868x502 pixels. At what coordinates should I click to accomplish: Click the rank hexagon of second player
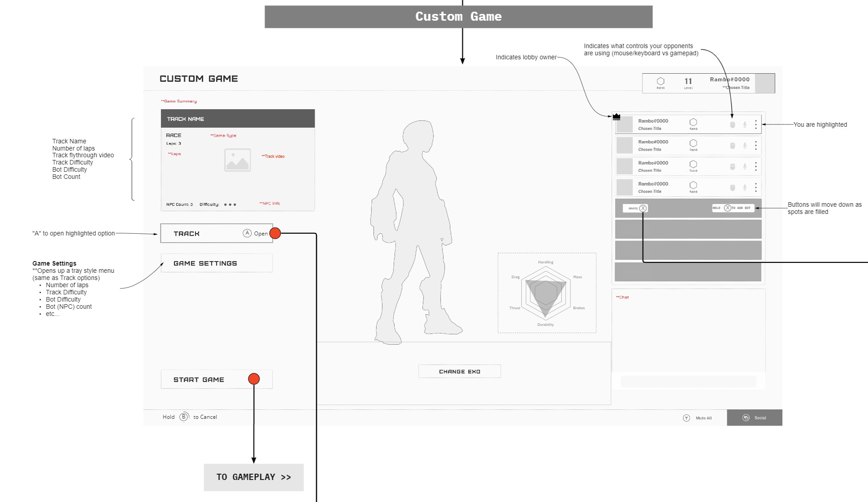693,143
